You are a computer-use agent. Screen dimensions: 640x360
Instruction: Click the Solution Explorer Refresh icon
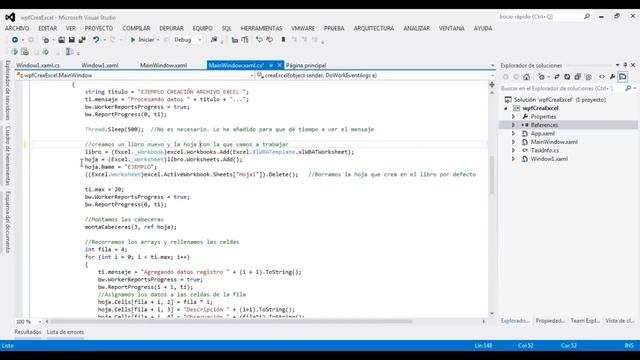(567, 77)
